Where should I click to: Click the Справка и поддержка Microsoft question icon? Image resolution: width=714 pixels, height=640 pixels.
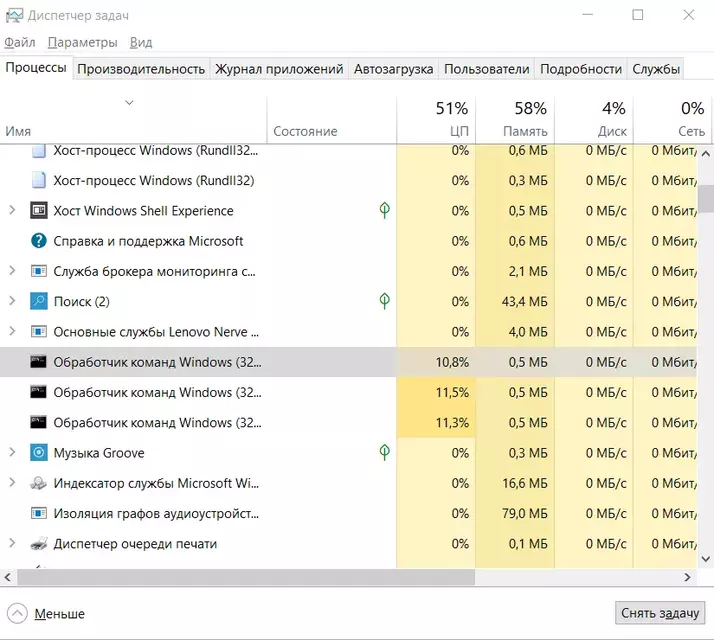(39, 241)
